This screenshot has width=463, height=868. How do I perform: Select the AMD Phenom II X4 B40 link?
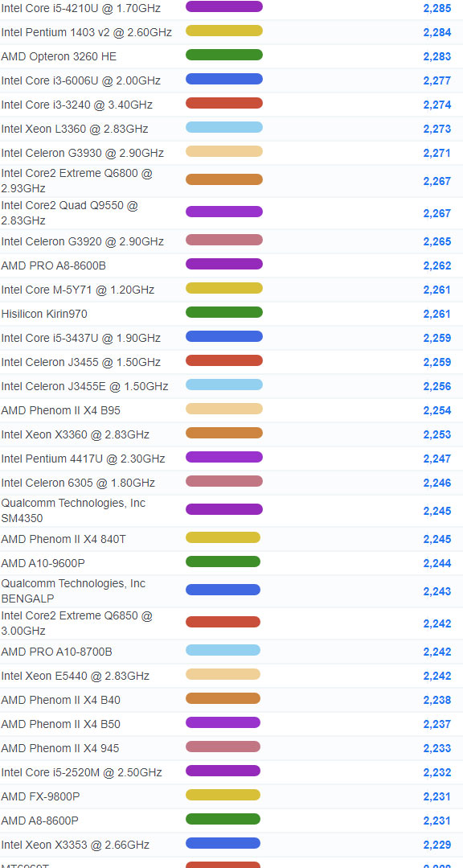(x=61, y=700)
